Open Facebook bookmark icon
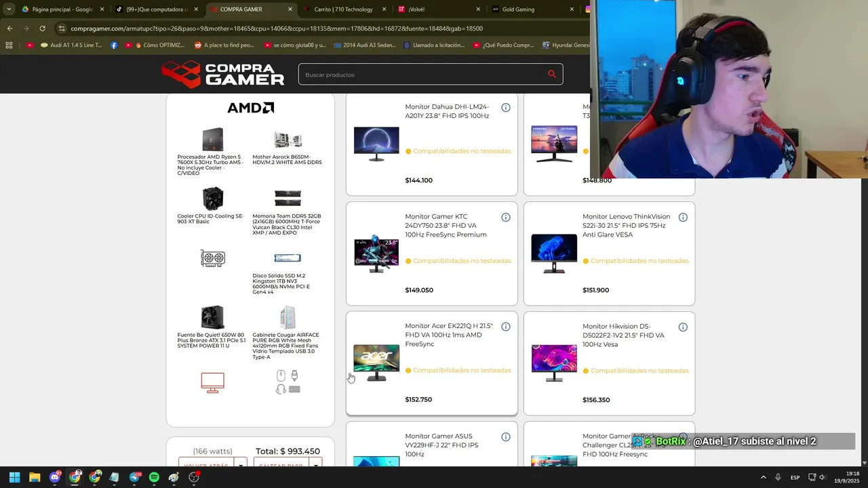868x488 pixels. [x=113, y=45]
